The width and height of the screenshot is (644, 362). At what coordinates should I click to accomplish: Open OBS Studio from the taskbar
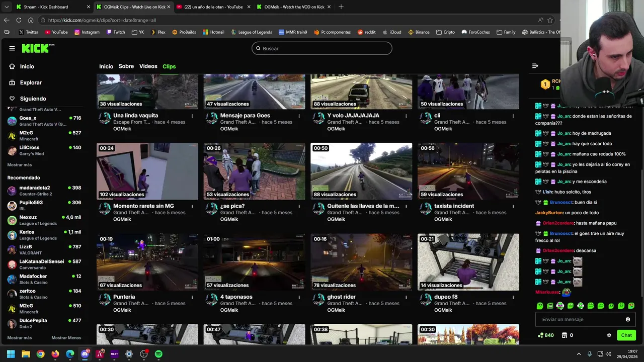[x=144, y=354]
